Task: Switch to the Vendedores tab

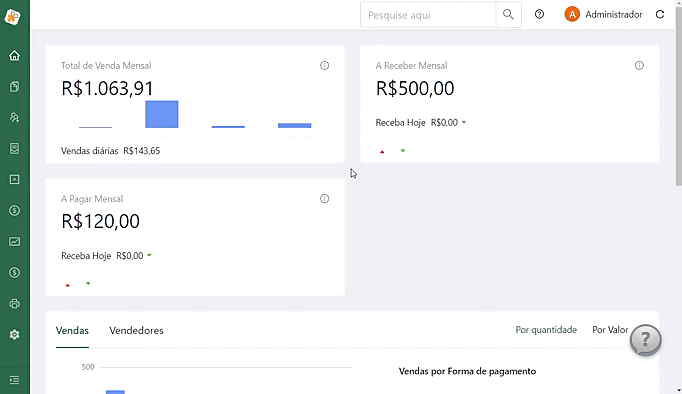Action: coord(136,331)
